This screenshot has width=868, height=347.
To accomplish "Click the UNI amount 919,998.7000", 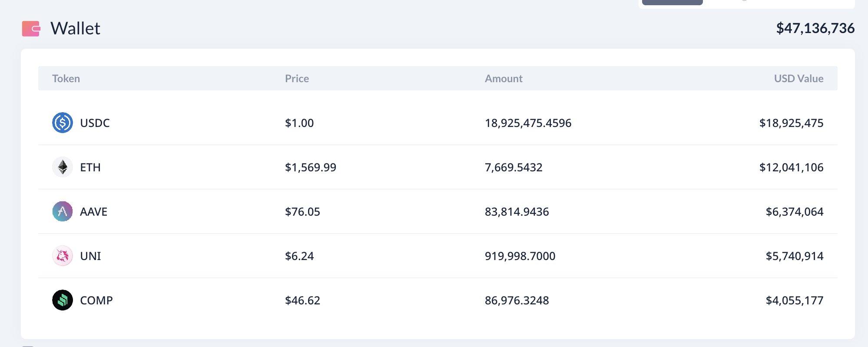I will tap(520, 256).
